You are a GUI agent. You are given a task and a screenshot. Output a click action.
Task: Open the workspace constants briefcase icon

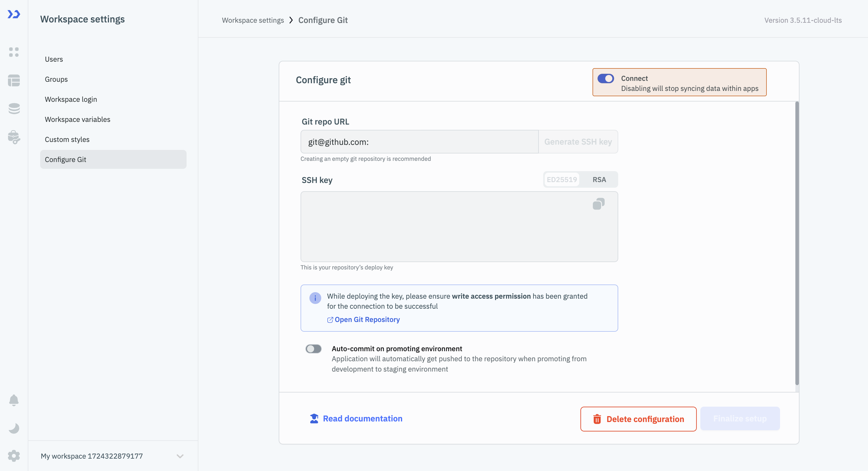click(x=14, y=137)
